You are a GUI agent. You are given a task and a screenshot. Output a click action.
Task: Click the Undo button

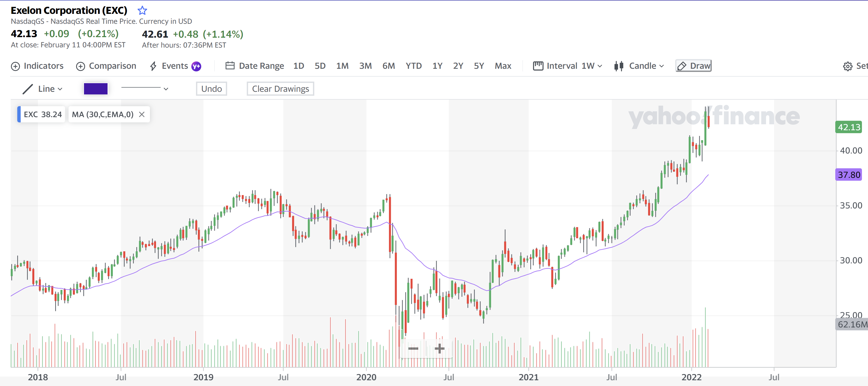click(x=212, y=89)
